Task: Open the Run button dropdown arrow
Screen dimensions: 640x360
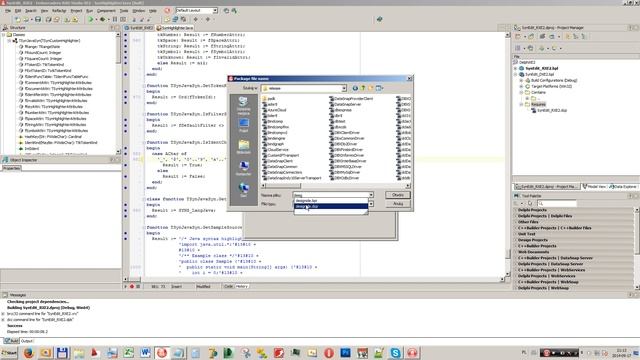Action: point(96,20)
